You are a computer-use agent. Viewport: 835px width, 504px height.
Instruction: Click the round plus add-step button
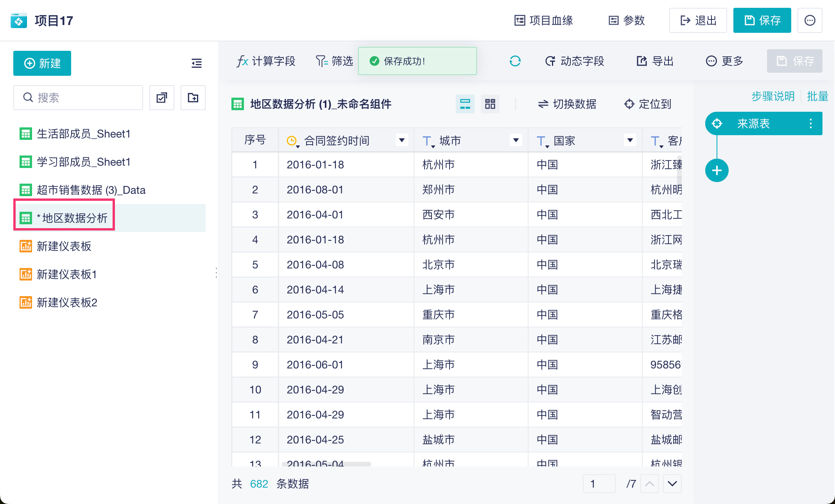(717, 170)
